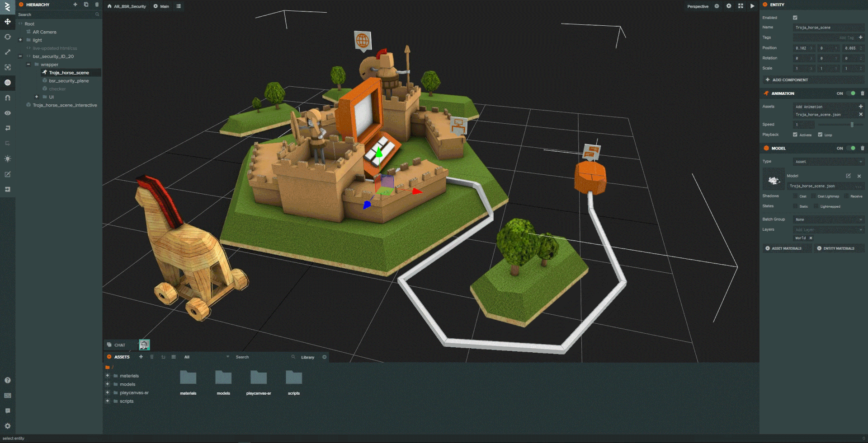The height and width of the screenshot is (443, 868).
Task: Launch the scene with the play icon
Action: 752,6
